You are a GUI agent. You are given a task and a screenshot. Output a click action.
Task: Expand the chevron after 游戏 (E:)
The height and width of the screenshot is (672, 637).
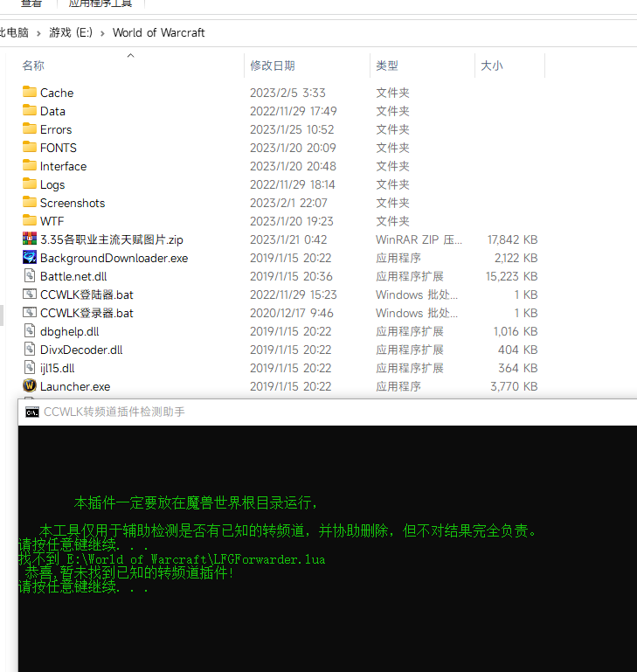pyautogui.click(x=102, y=33)
